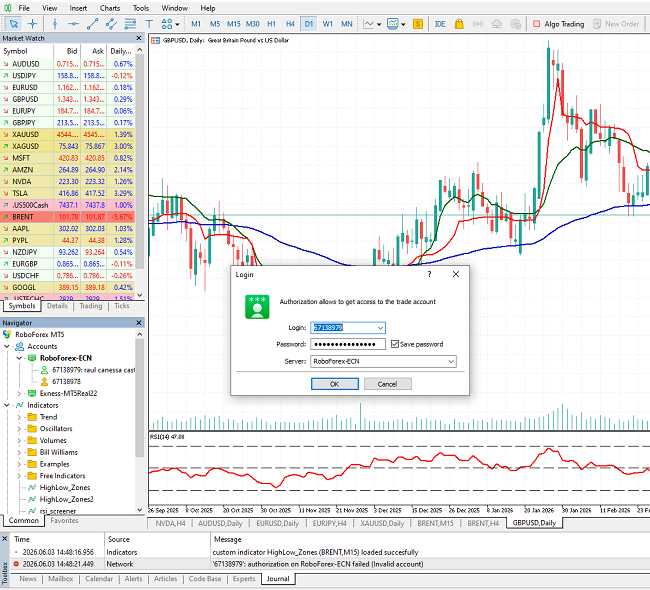The width and height of the screenshot is (650, 590).
Task: Click into the Password field
Action: pyautogui.click(x=348, y=344)
